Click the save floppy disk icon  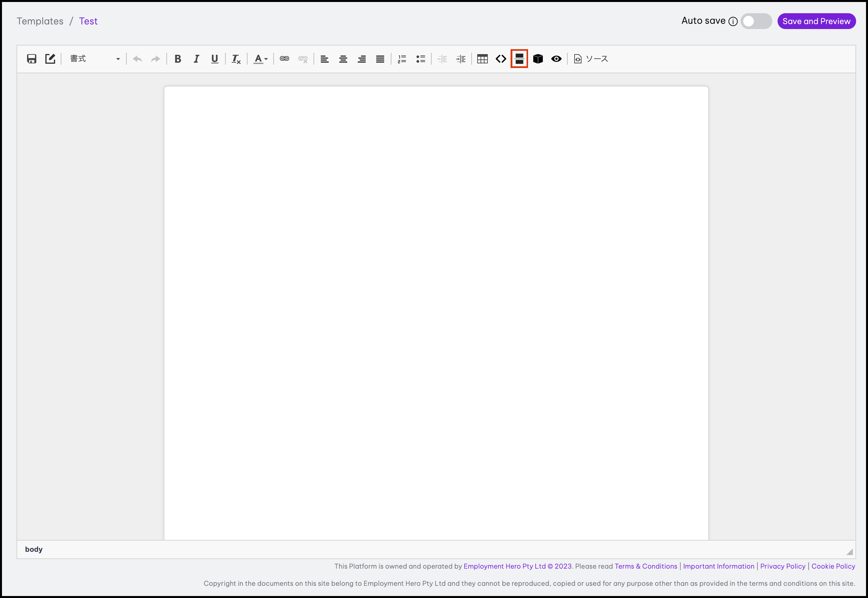31,59
